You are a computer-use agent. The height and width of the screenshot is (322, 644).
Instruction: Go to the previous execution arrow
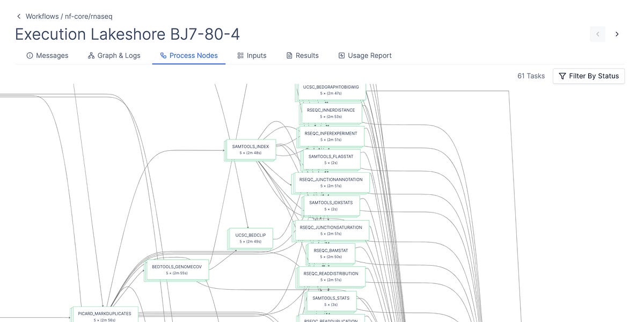click(598, 34)
